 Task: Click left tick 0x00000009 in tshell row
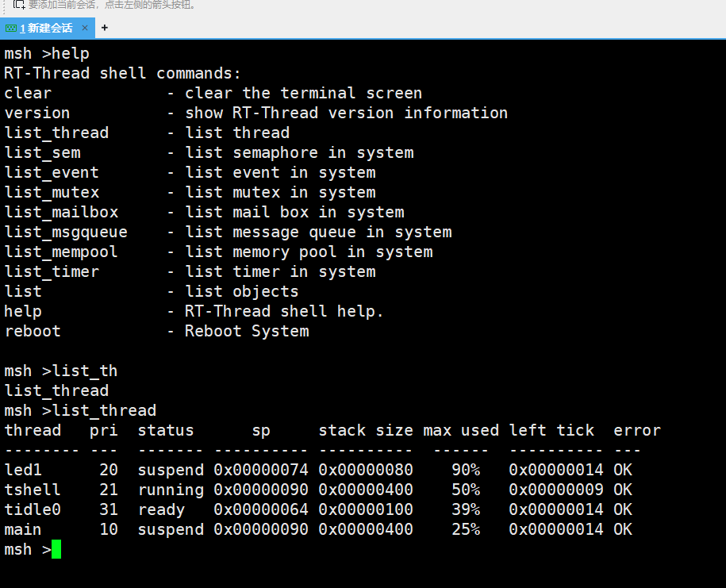(556, 490)
